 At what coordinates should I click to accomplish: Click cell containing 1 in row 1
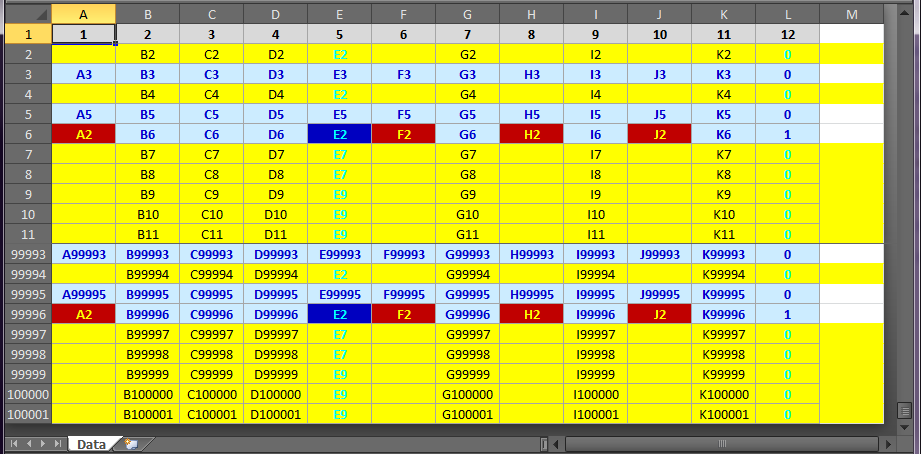(83, 34)
